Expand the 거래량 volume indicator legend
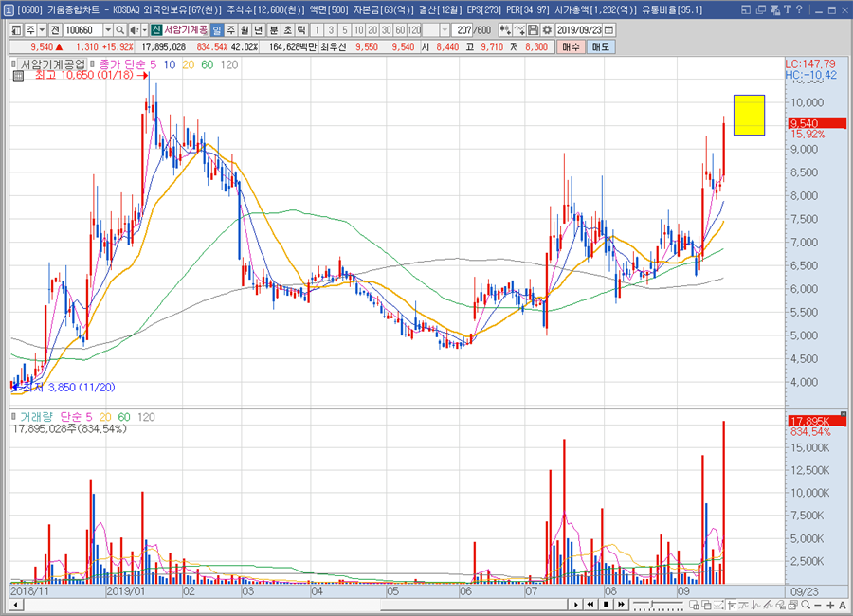 point(13,416)
